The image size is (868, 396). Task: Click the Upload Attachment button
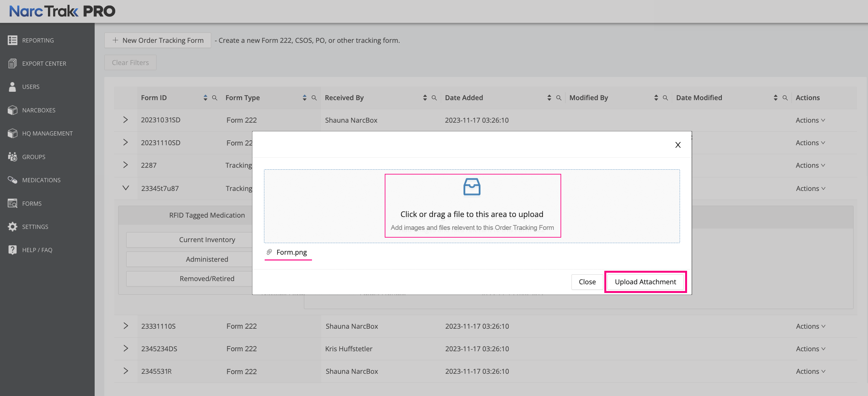point(645,282)
